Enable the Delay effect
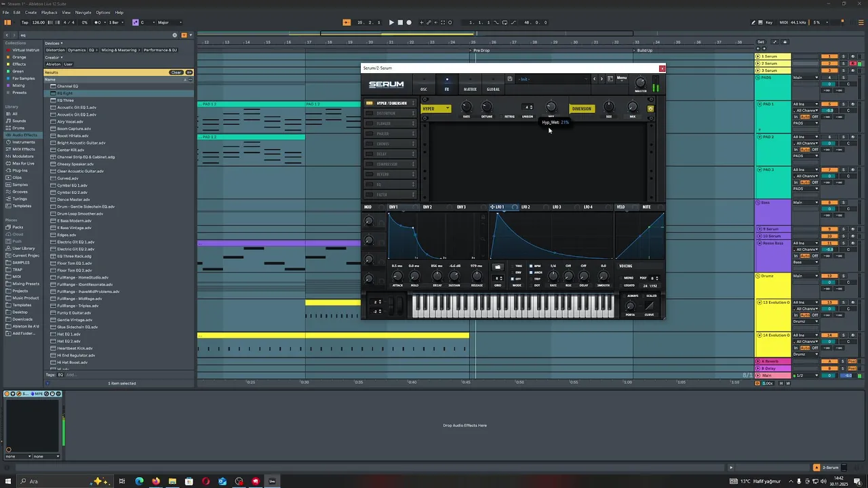The width and height of the screenshot is (868, 488). coord(370,154)
